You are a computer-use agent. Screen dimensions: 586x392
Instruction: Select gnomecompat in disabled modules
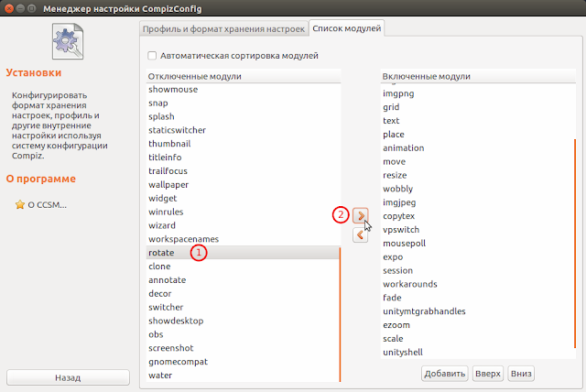243,362
